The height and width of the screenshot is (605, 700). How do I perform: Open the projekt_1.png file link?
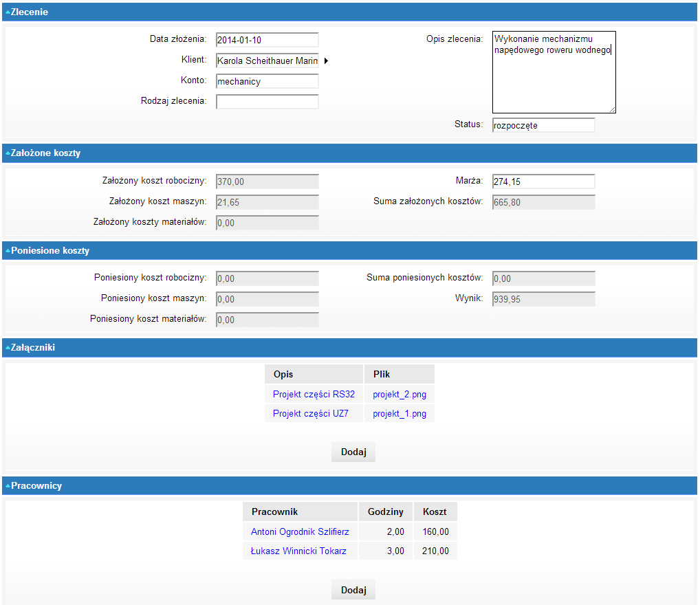point(399,414)
